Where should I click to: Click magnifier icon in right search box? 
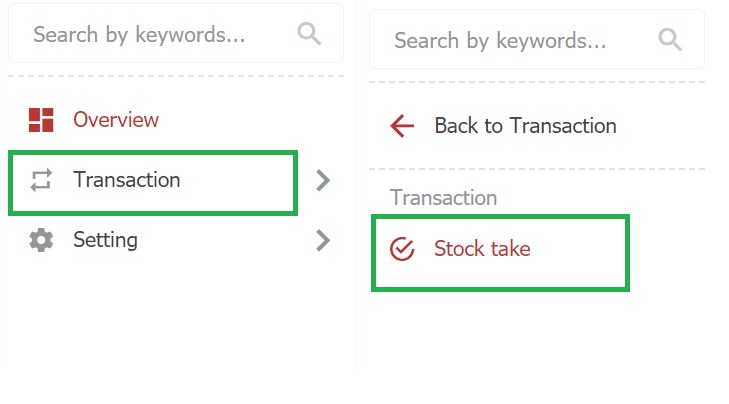pos(669,40)
